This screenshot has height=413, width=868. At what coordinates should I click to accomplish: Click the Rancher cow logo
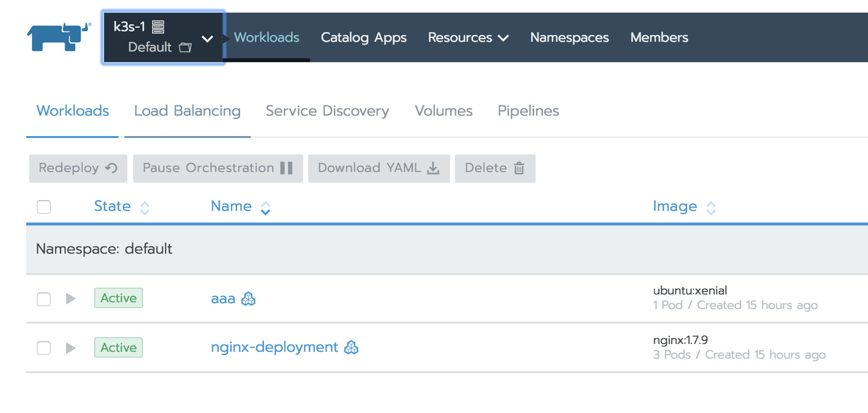58,37
